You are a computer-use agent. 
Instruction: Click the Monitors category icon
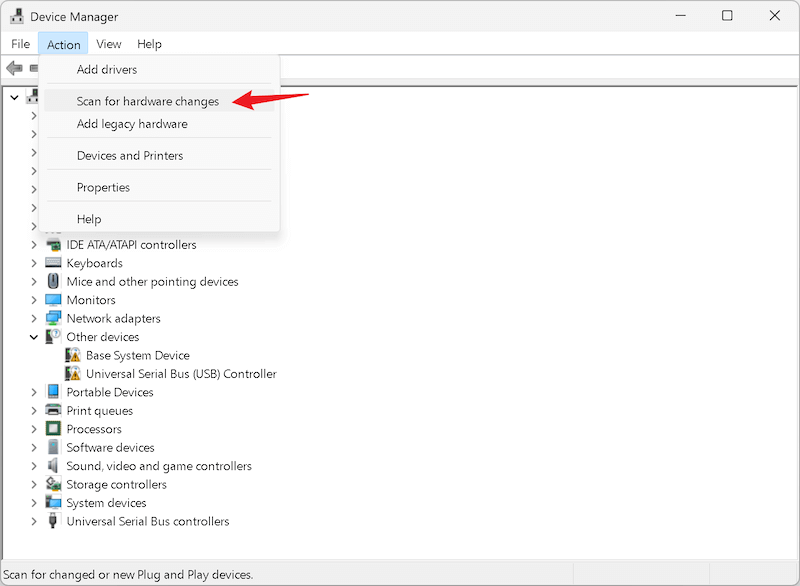[53, 300]
